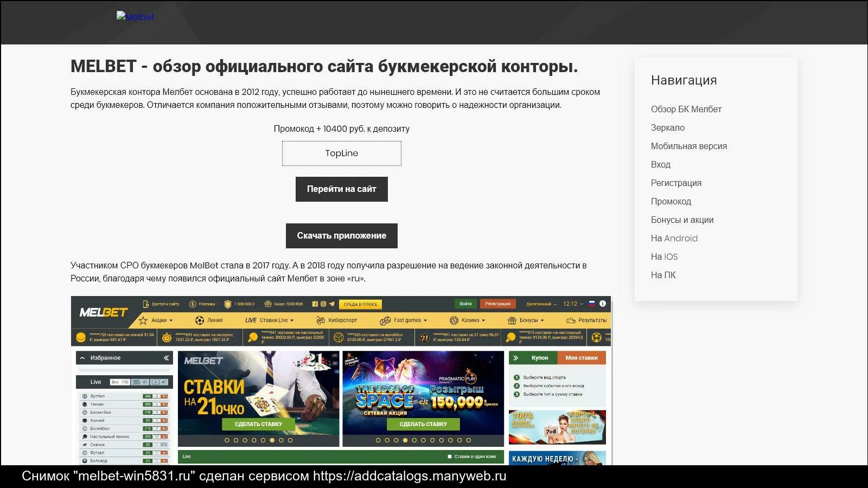Select the Russian flag language icon
Viewport: 868px width, 488px height.
pyautogui.click(x=592, y=304)
